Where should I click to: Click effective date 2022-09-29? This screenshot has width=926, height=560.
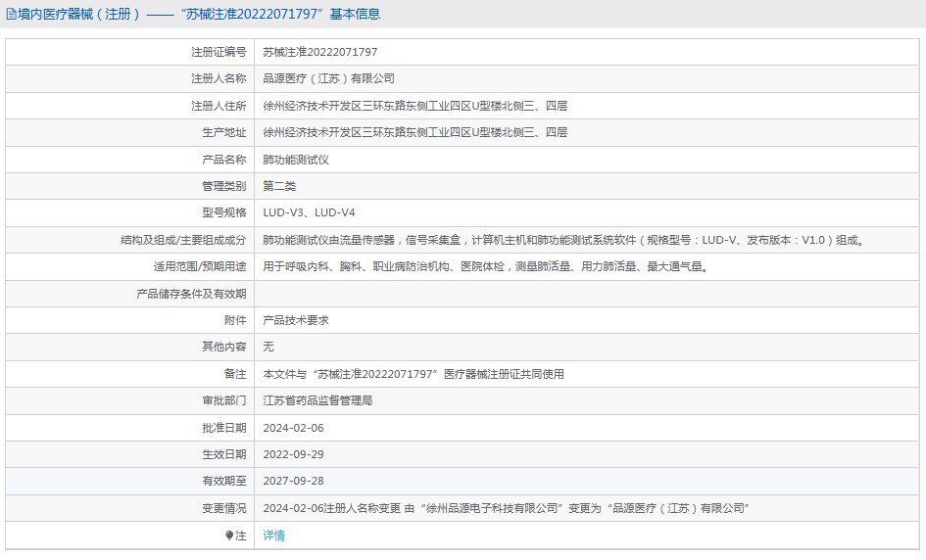point(294,454)
